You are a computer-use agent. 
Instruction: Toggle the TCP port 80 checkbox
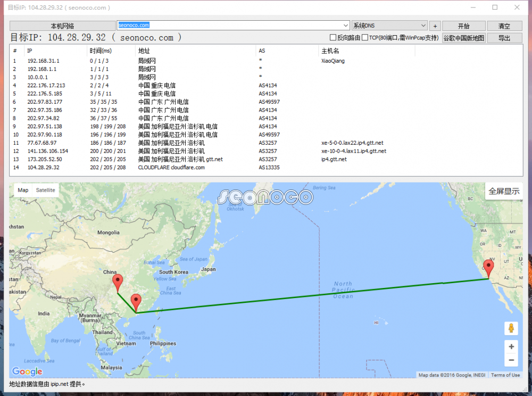365,38
